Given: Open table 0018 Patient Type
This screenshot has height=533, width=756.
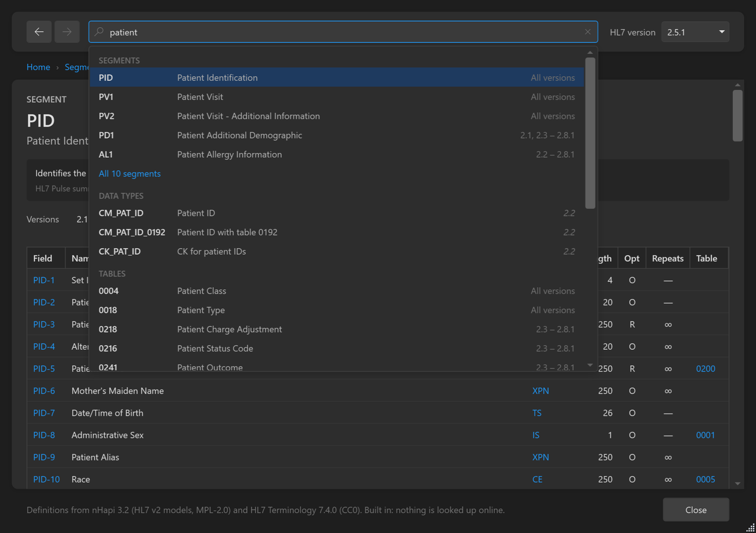Looking at the screenshot, I should click(337, 310).
